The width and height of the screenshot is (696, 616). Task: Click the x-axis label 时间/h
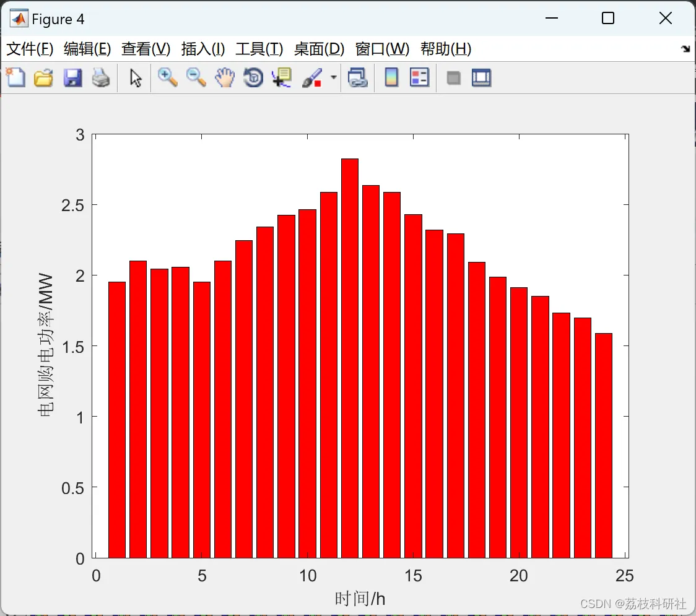(360, 599)
